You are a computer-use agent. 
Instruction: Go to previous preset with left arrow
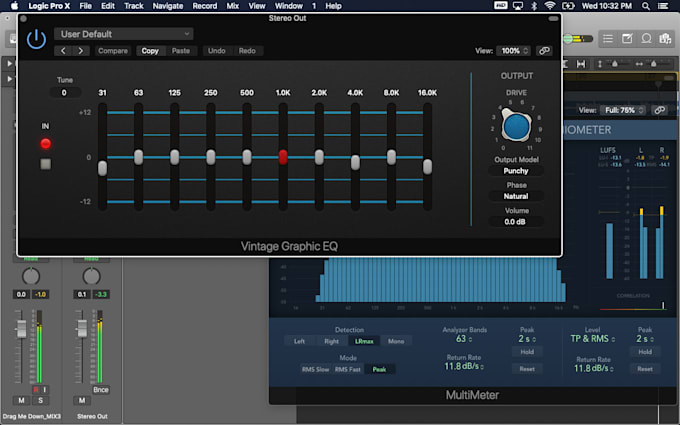click(x=63, y=51)
